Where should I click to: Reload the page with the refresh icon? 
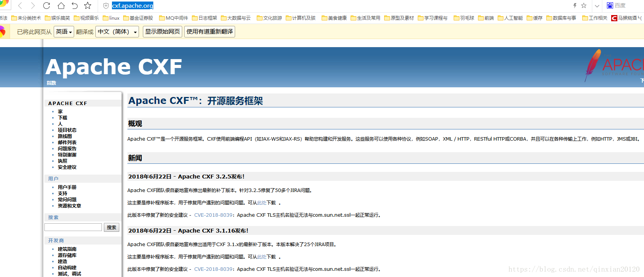47,6
